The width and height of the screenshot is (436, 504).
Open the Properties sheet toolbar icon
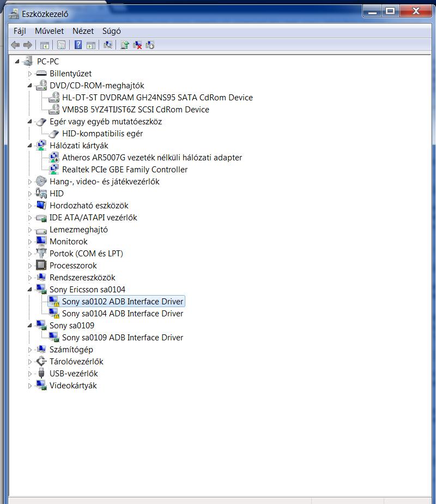61,45
